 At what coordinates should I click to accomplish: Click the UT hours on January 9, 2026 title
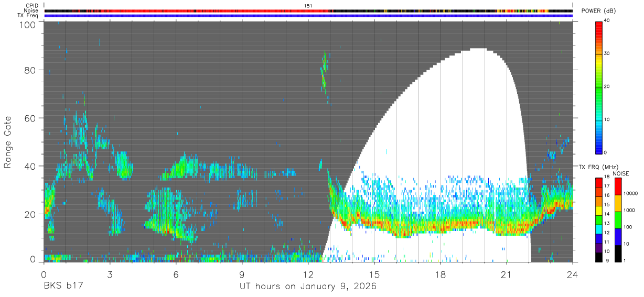tap(308, 287)
